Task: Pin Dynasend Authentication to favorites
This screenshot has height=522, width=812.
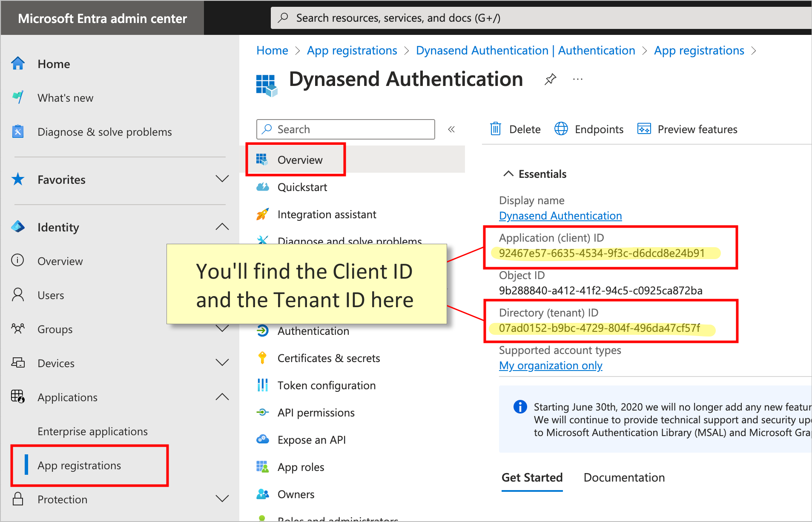Action: point(550,79)
